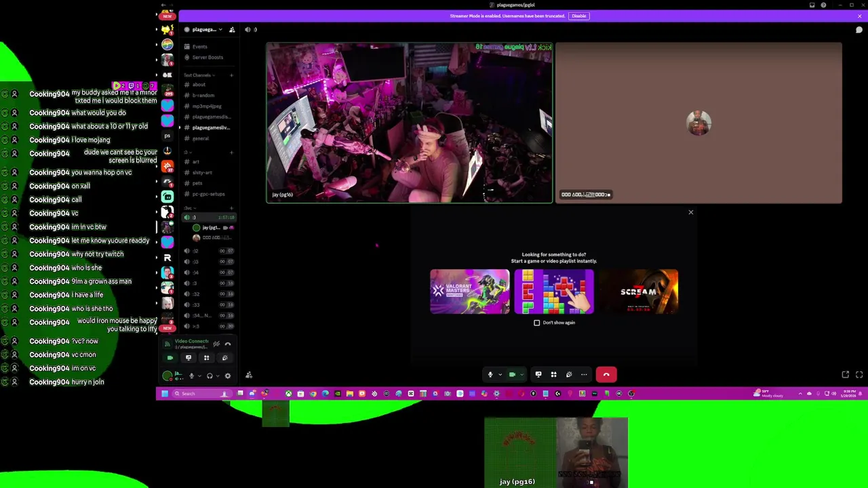Add a channel to Text Channels category
Viewport: 868px width, 488px height.
231,75
